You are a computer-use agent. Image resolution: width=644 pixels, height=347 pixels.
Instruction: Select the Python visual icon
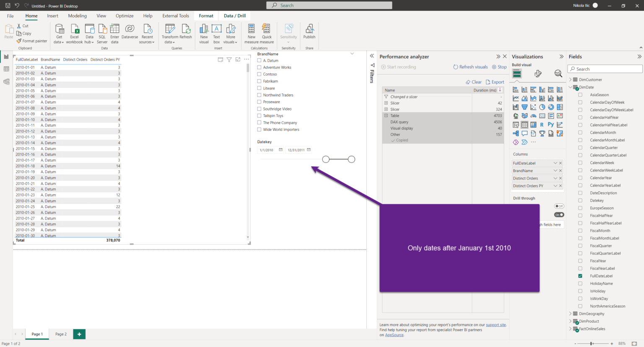551,125
